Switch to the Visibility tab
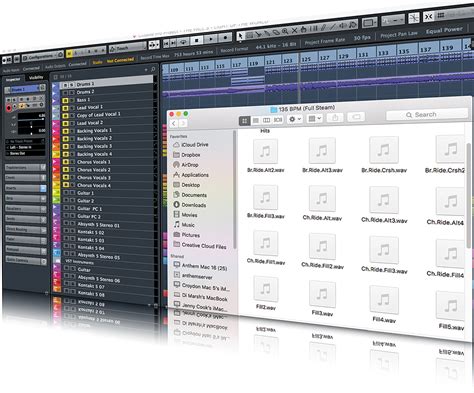The width and height of the screenshot is (474, 393). pos(36,78)
